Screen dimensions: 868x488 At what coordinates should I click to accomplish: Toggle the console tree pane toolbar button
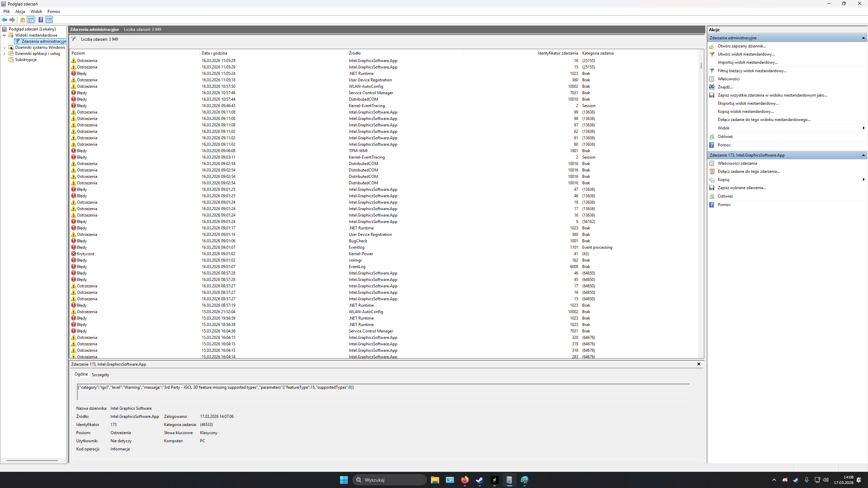coord(31,20)
